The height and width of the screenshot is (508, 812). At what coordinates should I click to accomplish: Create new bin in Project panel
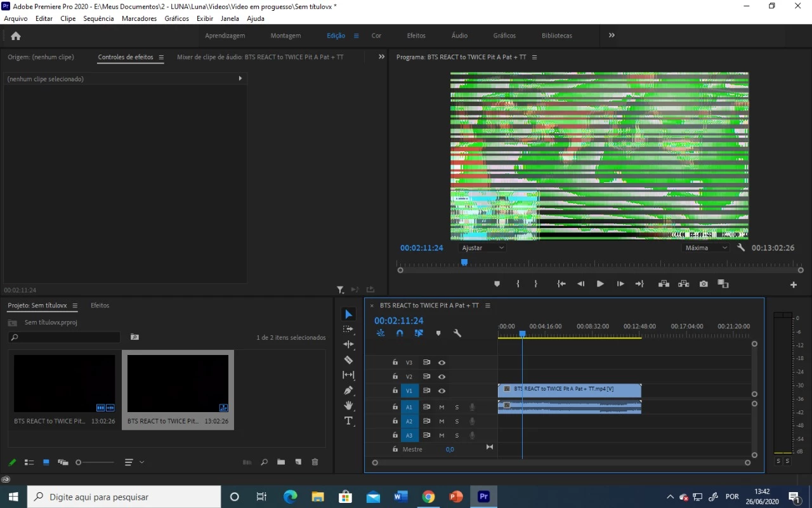point(281,462)
